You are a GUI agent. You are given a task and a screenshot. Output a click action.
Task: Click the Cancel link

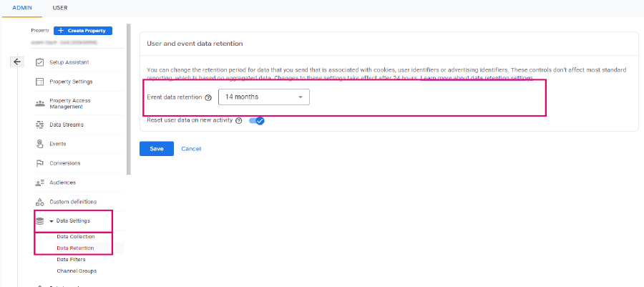pyautogui.click(x=191, y=149)
